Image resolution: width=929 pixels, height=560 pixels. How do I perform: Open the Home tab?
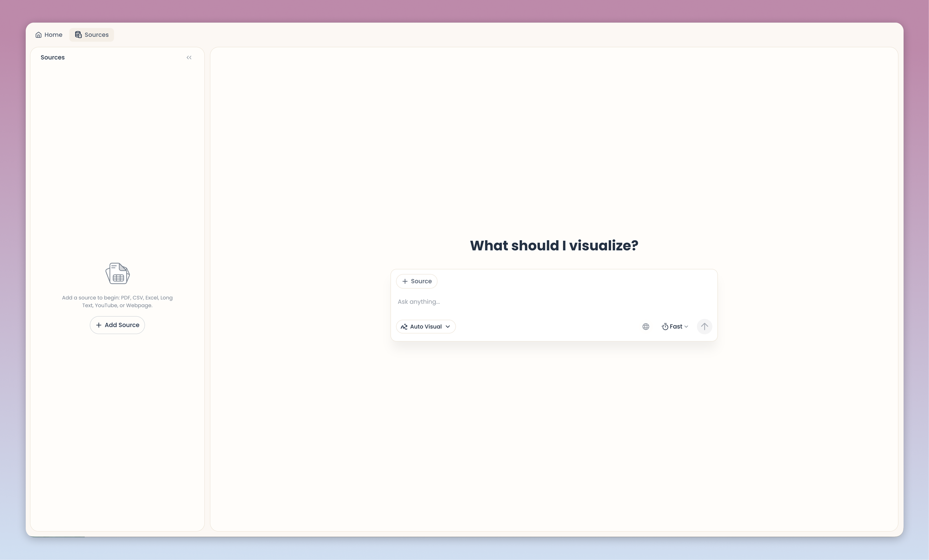(x=49, y=35)
